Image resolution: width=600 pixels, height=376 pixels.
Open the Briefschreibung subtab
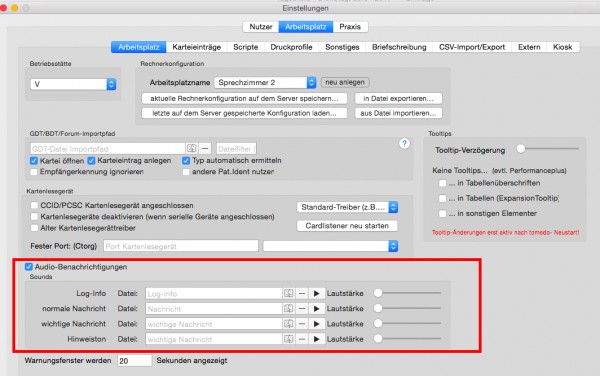(399, 47)
